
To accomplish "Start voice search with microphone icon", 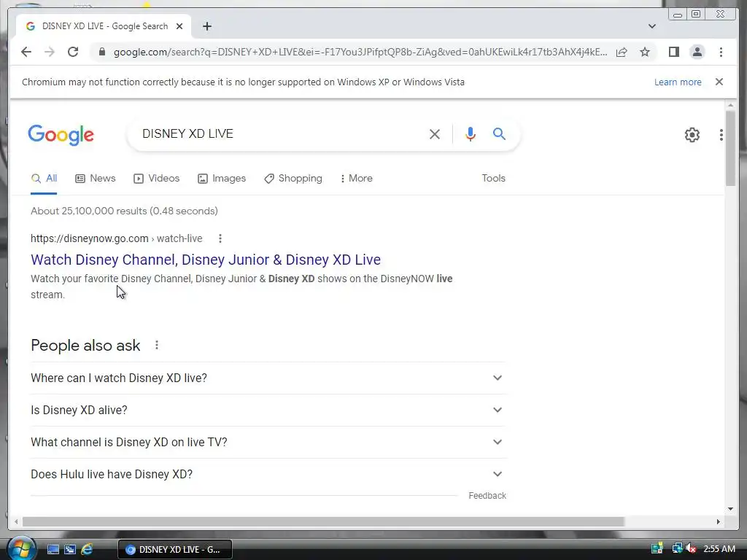I will click(471, 134).
